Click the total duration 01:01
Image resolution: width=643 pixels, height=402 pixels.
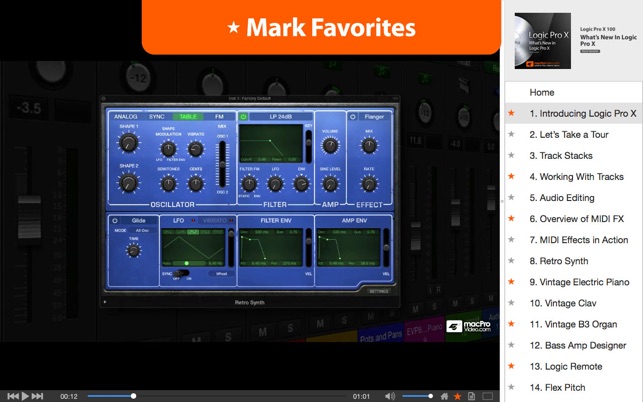(361, 396)
